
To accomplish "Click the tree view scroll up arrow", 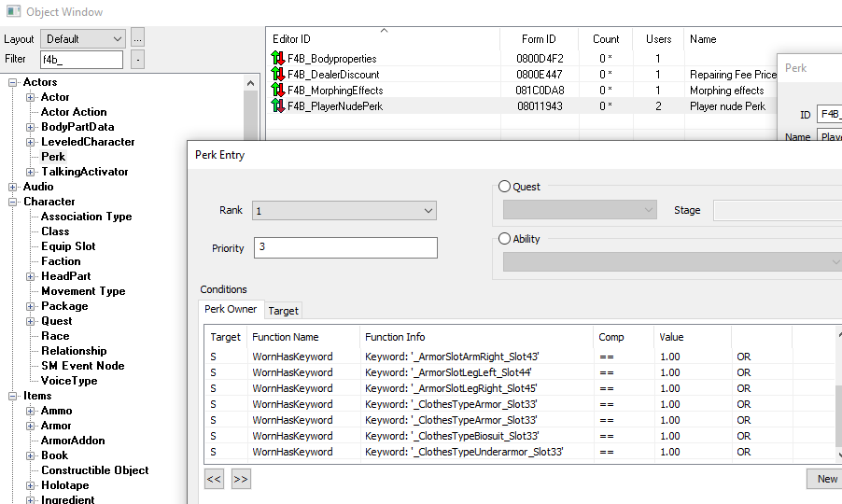I will [250, 83].
